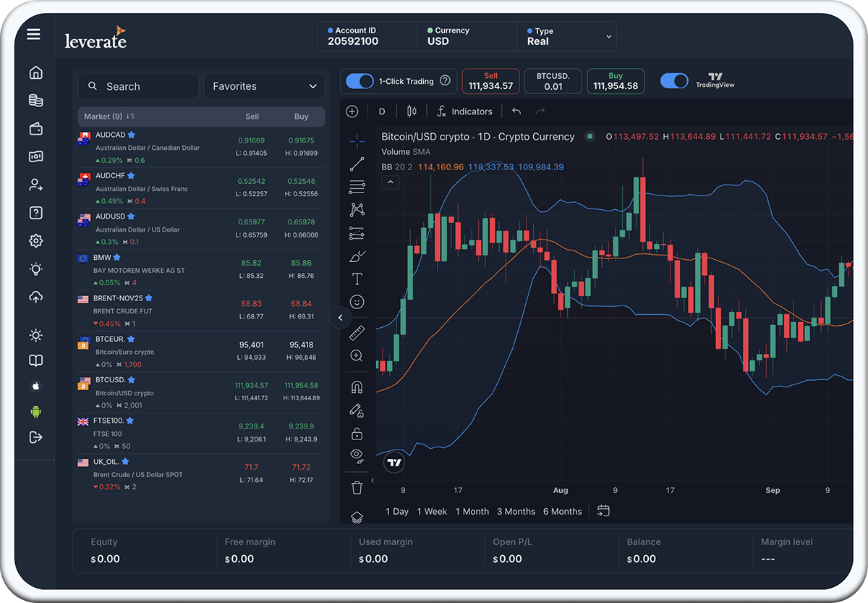Click the market Search field
Viewport: 868px width, 603px height.
[x=138, y=86]
